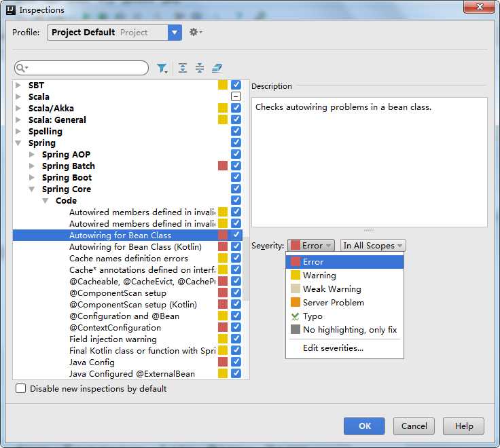This screenshot has width=500, height=448.
Task: Click the description pane text area
Action: (370, 162)
